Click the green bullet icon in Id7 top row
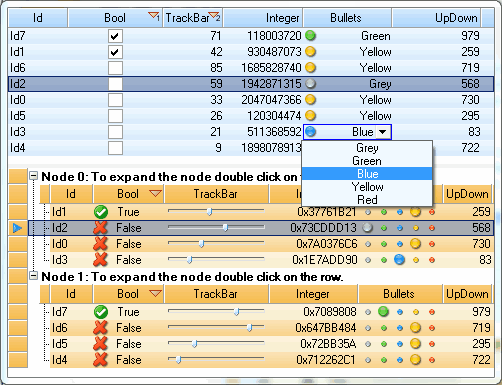The width and height of the screenshot is (502, 385). [x=310, y=35]
